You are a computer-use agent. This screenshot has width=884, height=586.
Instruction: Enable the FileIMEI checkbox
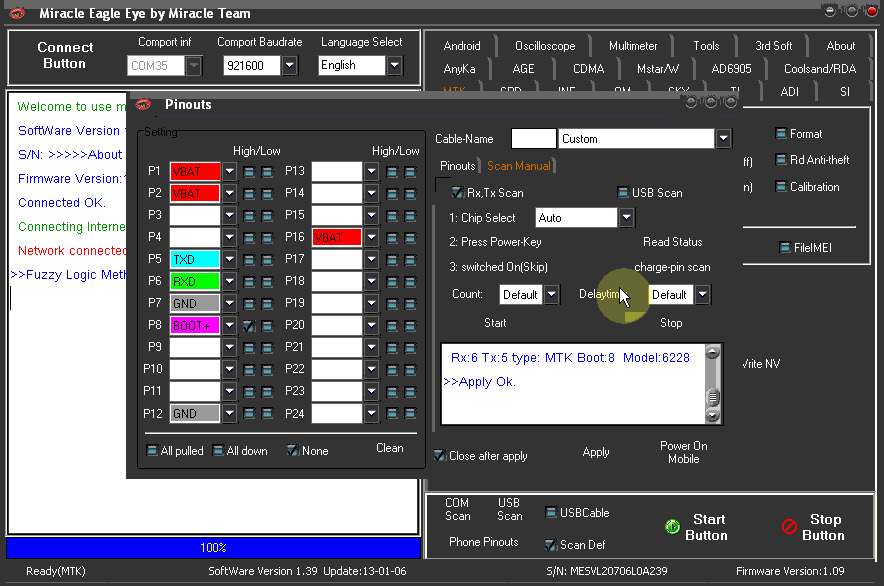click(x=785, y=248)
